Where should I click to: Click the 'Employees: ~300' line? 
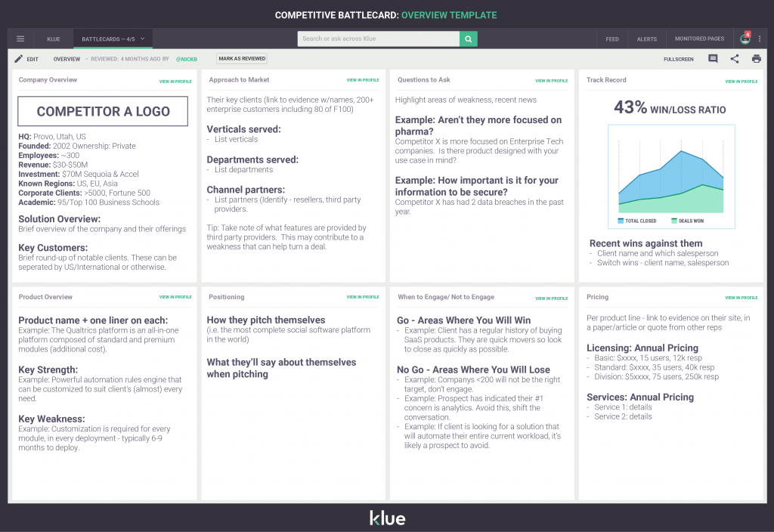pyautogui.click(x=49, y=156)
